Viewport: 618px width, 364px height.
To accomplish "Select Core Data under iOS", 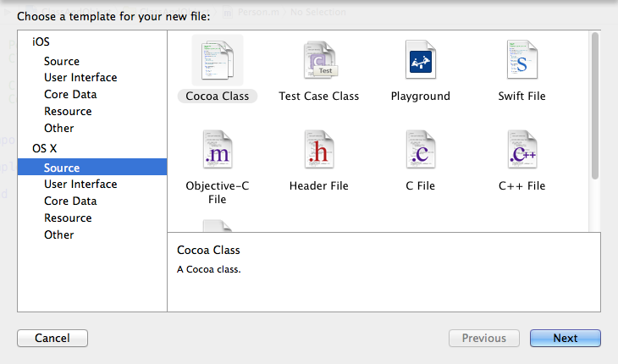I will click(x=70, y=95).
